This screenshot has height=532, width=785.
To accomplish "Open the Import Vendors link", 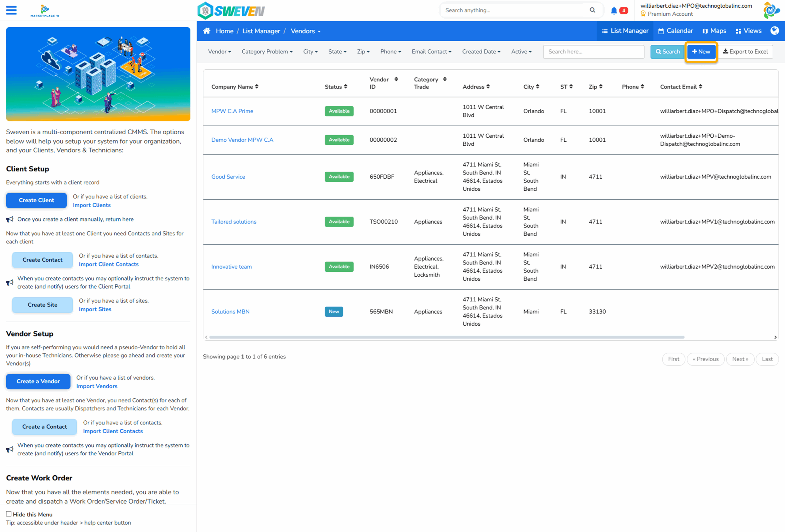I will pyautogui.click(x=97, y=386).
